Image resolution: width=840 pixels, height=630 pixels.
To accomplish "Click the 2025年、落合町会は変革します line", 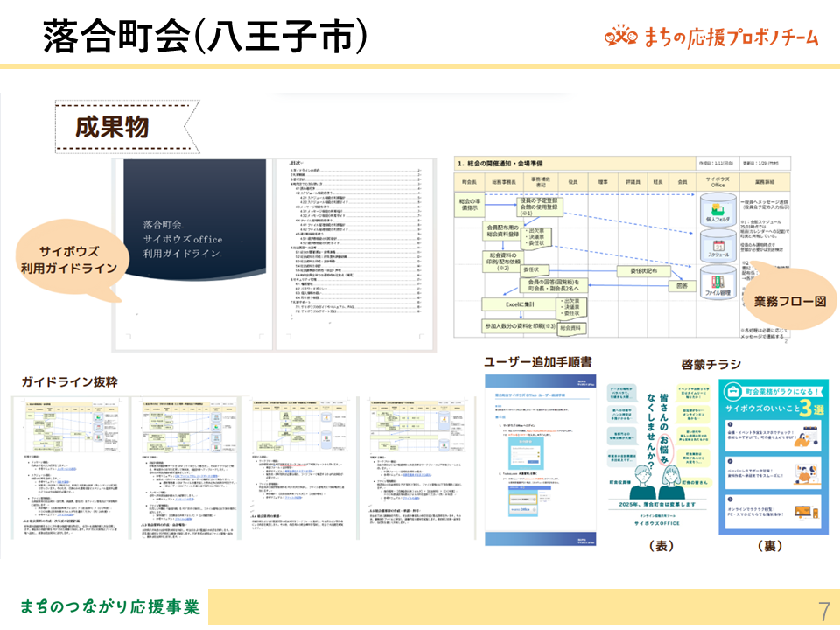I will (x=657, y=504).
